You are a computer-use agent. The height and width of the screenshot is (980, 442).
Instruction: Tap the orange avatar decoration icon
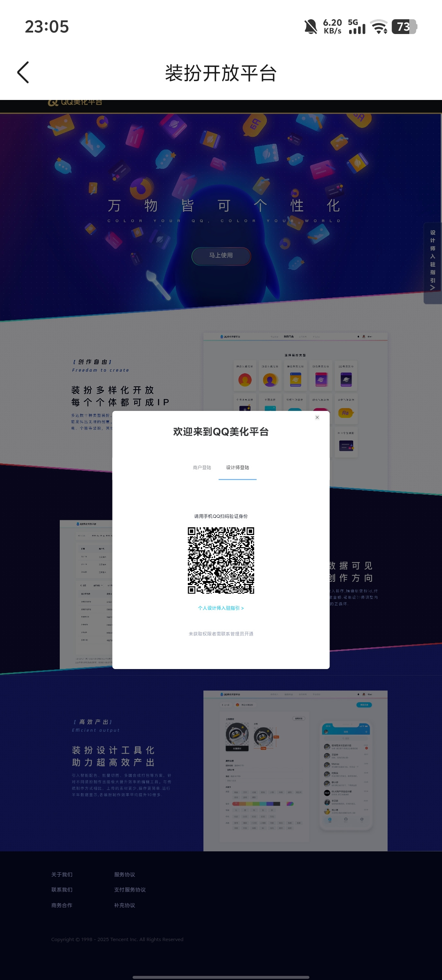(245, 380)
